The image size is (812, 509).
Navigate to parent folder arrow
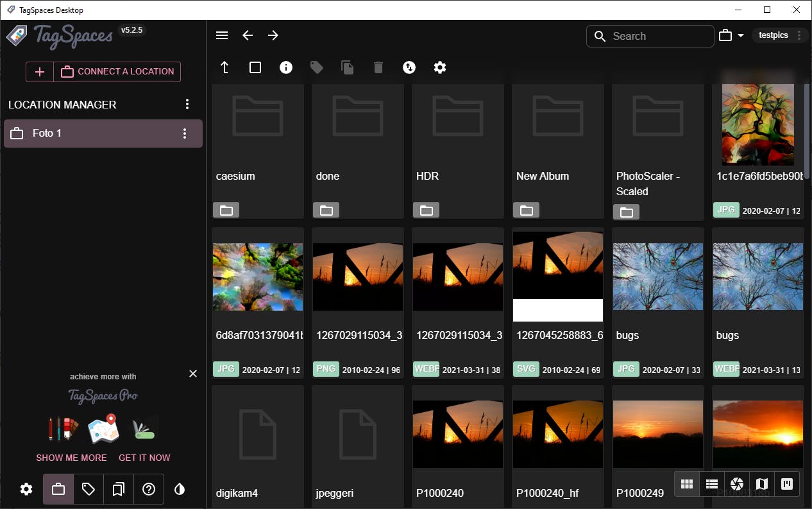tap(224, 67)
